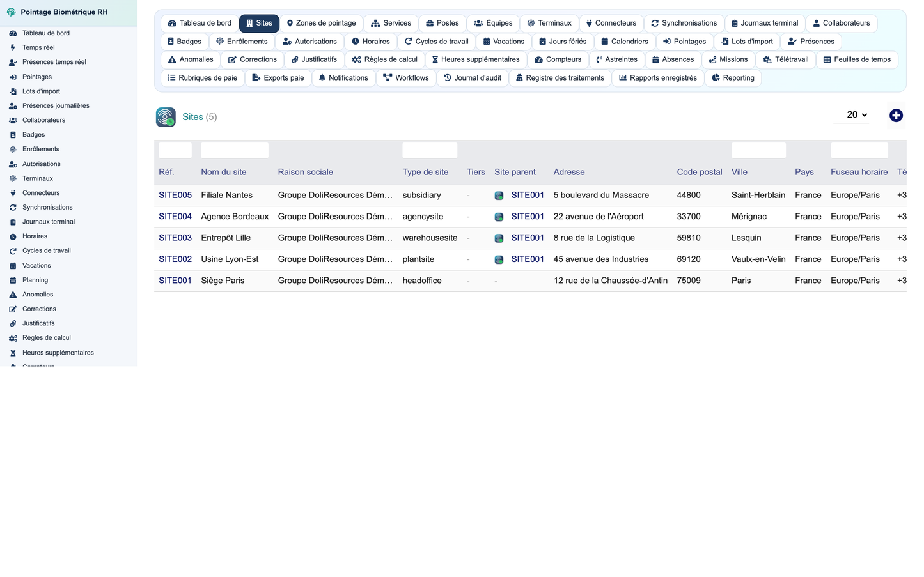Click the Heures supplémentaires hourglass sidebar icon

point(13,353)
